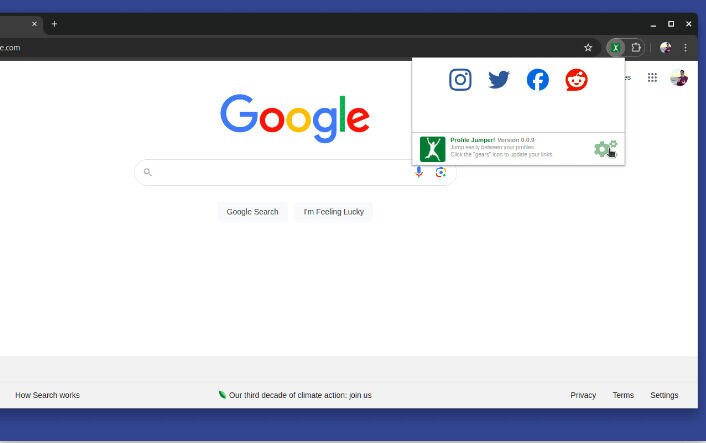Click the gears icon to update links
Image resolution: width=706 pixels, height=443 pixels.
[605, 149]
